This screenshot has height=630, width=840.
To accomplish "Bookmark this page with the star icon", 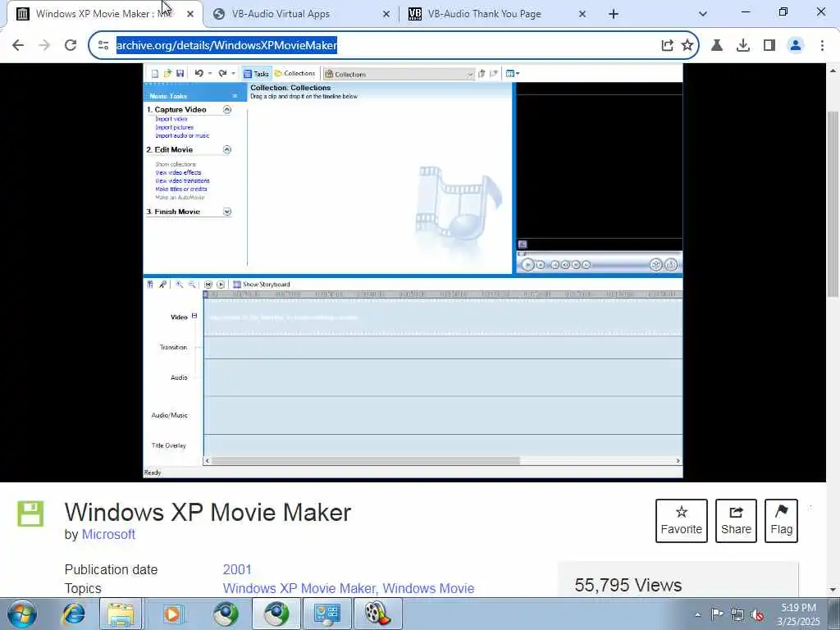I will tap(687, 46).
